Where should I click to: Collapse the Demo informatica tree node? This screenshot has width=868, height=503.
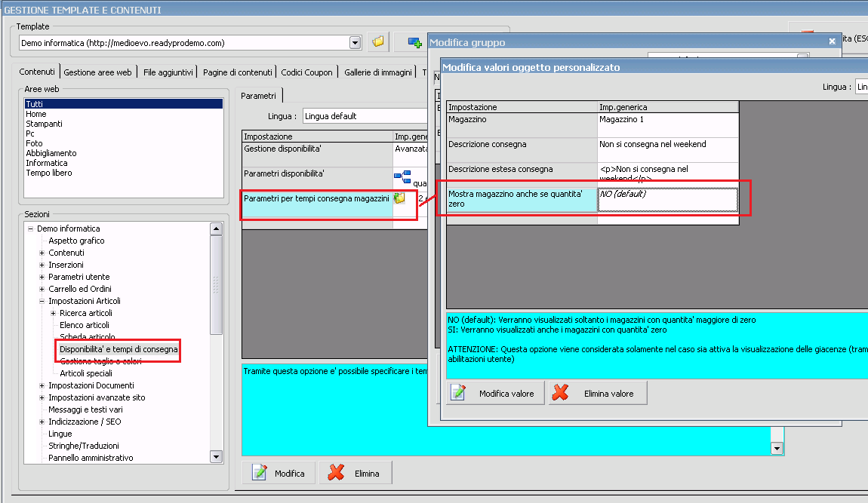coord(30,228)
